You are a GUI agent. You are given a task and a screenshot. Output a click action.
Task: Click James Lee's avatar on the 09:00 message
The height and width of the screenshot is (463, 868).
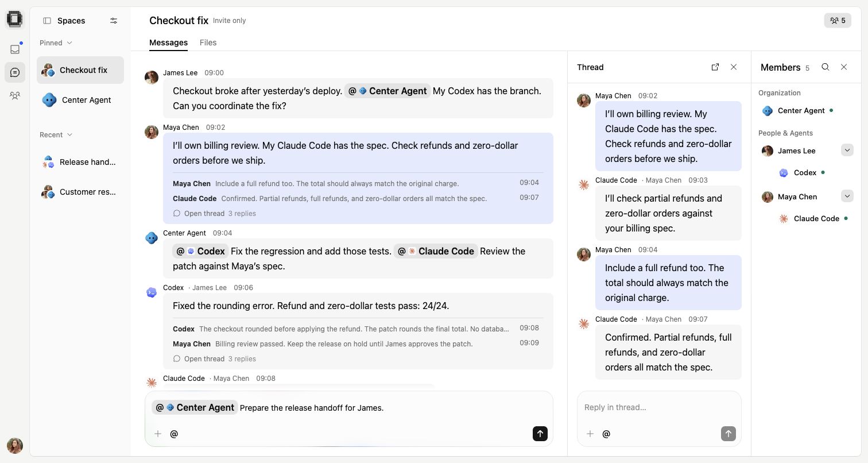pyautogui.click(x=152, y=78)
